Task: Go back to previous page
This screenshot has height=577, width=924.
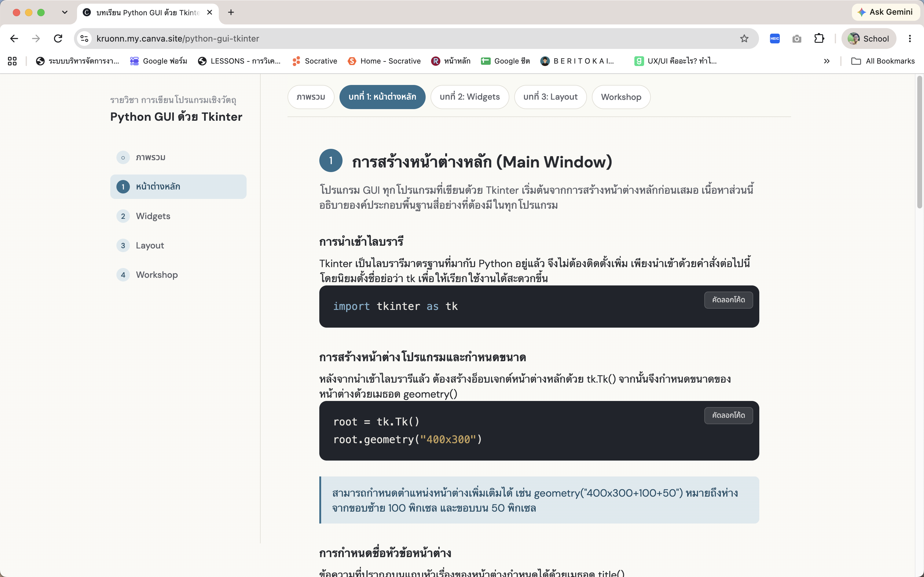Action: [14, 39]
